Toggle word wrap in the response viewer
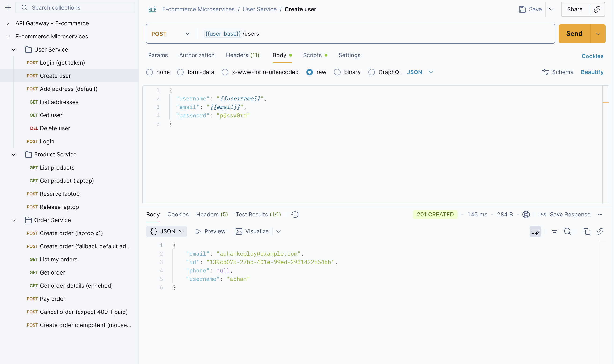This screenshot has height=364, width=614. tap(535, 231)
